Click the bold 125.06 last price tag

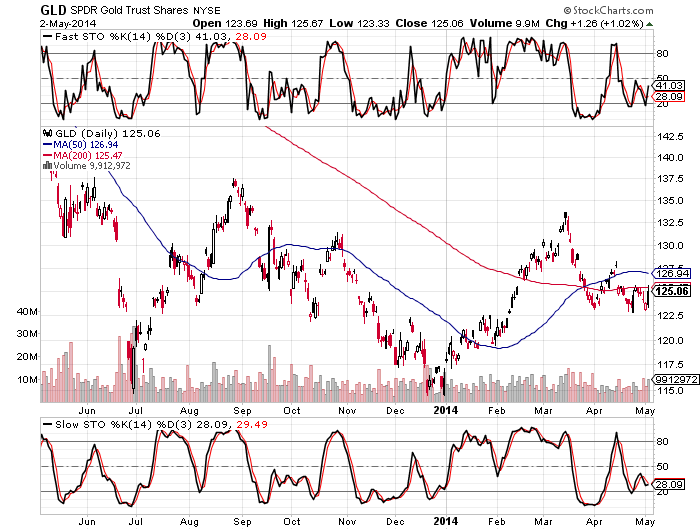tap(672, 291)
